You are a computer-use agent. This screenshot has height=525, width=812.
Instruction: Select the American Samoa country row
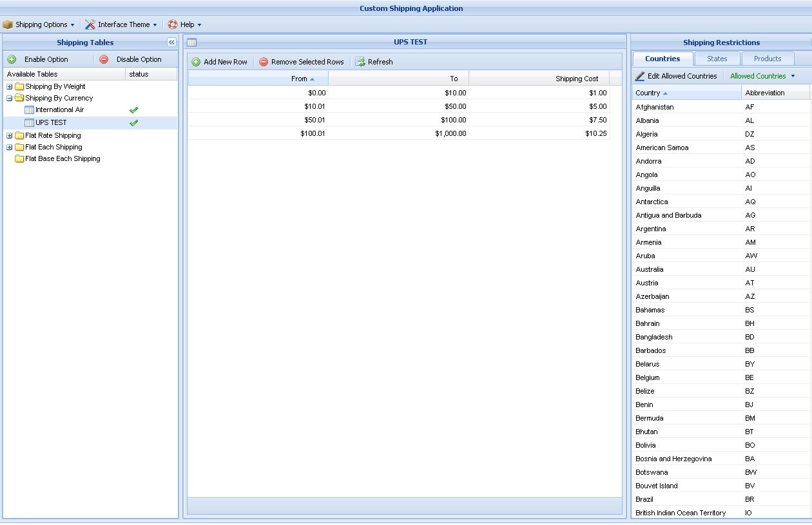click(x=721, y=148)
